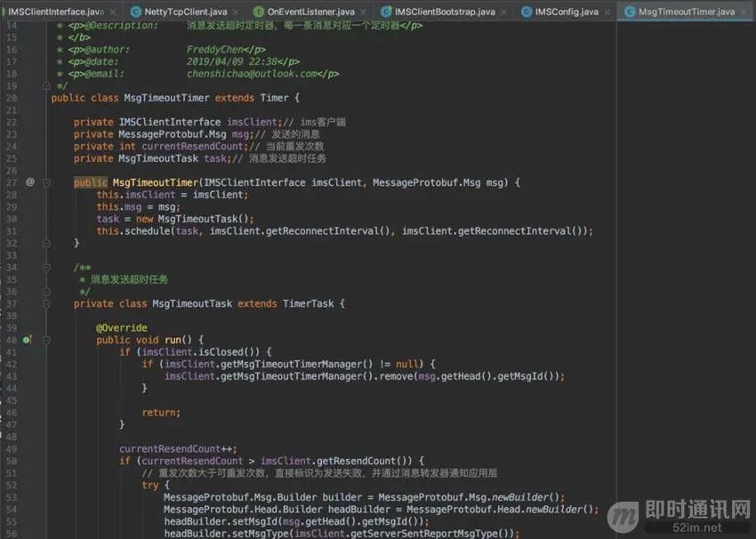Screen dimensions: 756x539
Task: Close the IMSConfig.java tab
Action: (607, 12)
